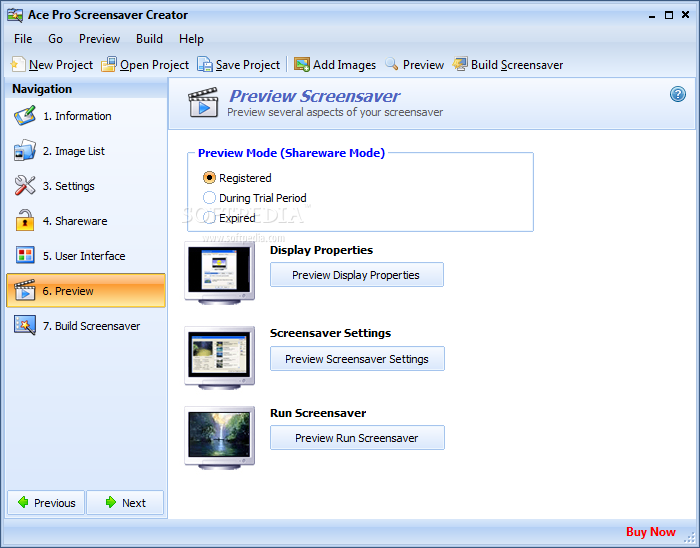The image size is (700, 548).
Task: Click the Build Screensaver toolbar label
Action: click(517, 65)
